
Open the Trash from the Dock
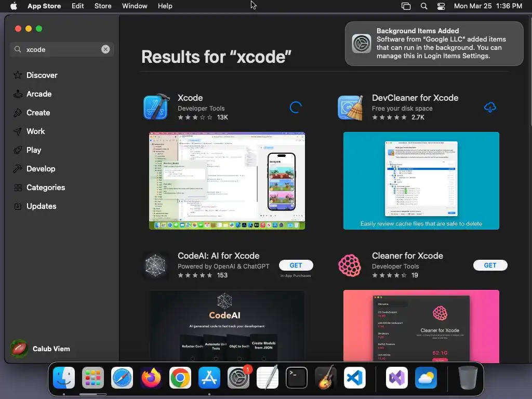point(468,378)
